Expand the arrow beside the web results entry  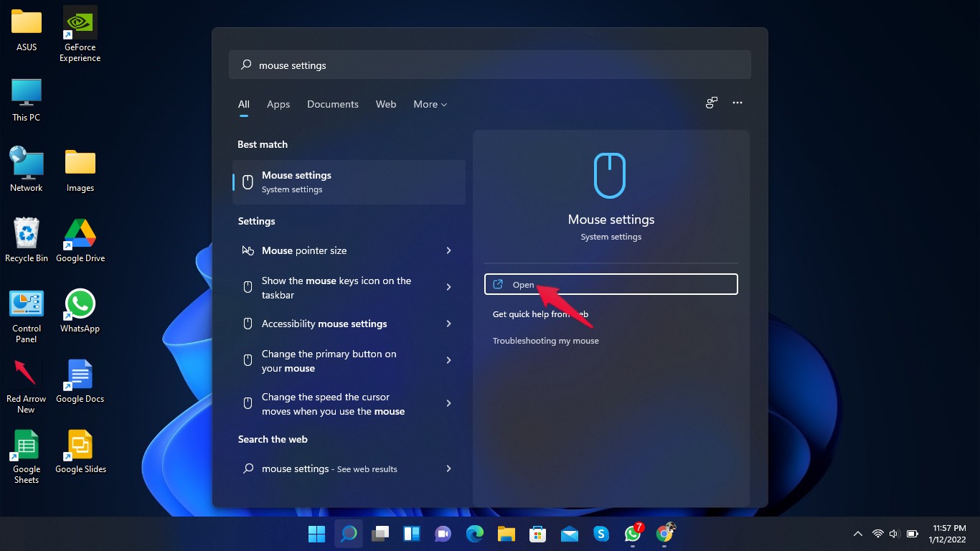click(448, 468)
